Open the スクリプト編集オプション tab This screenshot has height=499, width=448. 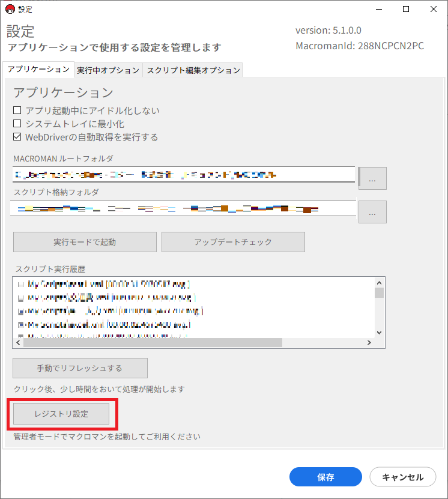pos(193,70)
